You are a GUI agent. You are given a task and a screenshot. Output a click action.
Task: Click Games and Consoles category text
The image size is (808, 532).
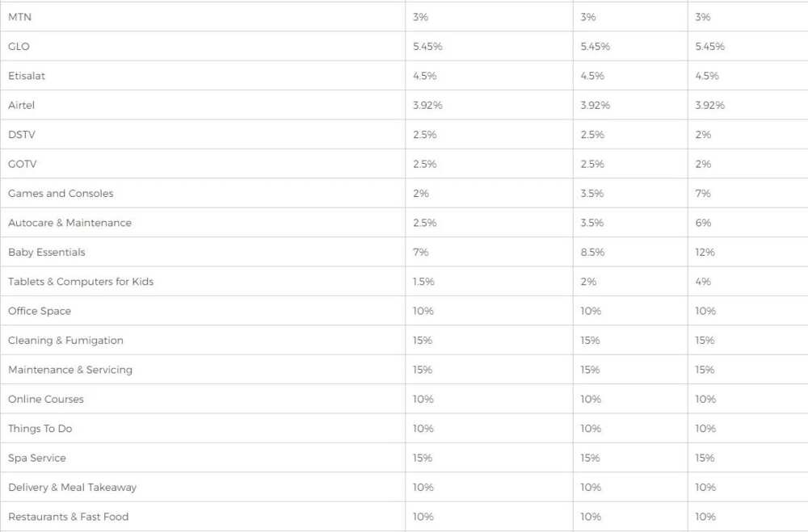(61, 193)
